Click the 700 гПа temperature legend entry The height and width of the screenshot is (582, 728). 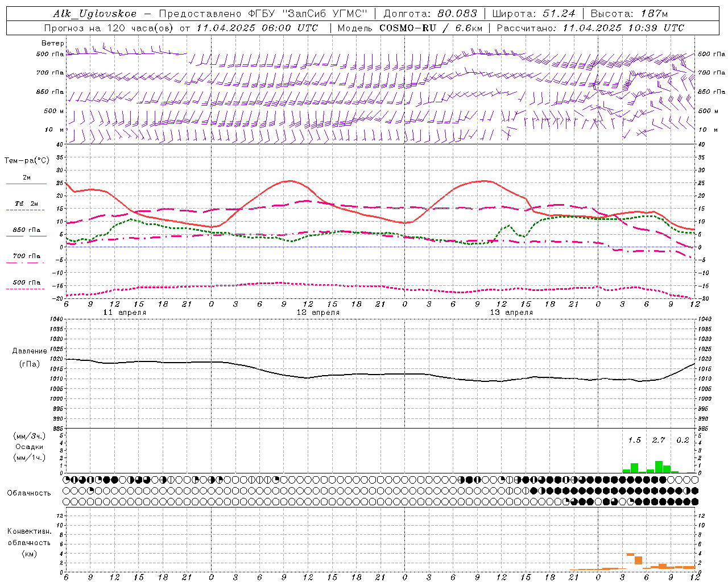tap(27, 256)
